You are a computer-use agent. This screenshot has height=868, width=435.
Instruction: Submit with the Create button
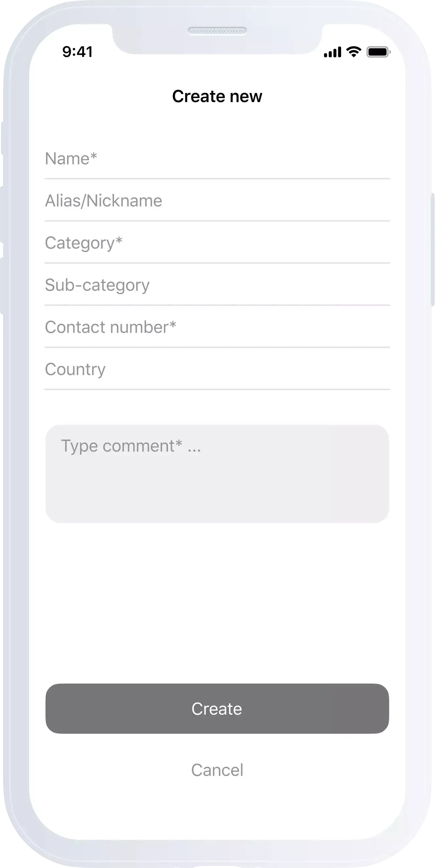point(217,708)
